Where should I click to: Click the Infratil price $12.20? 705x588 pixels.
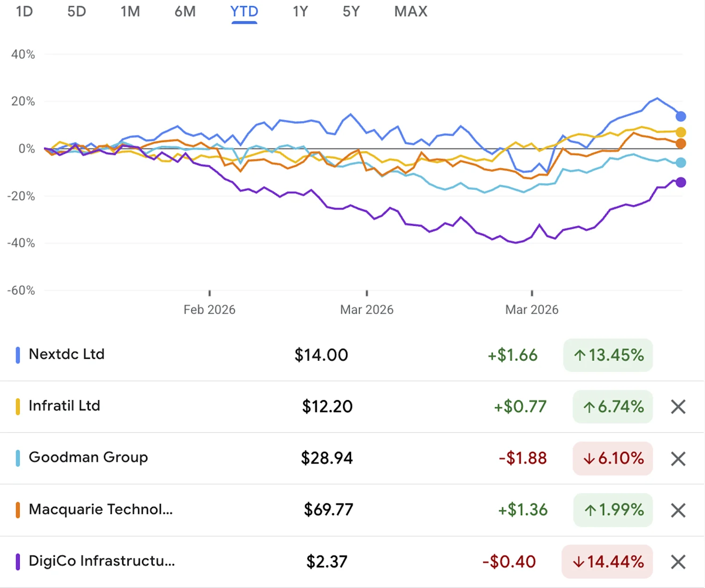(327, 407)
